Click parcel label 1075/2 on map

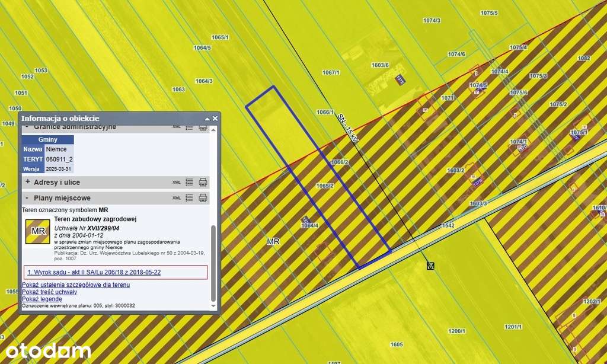[558, 104]
